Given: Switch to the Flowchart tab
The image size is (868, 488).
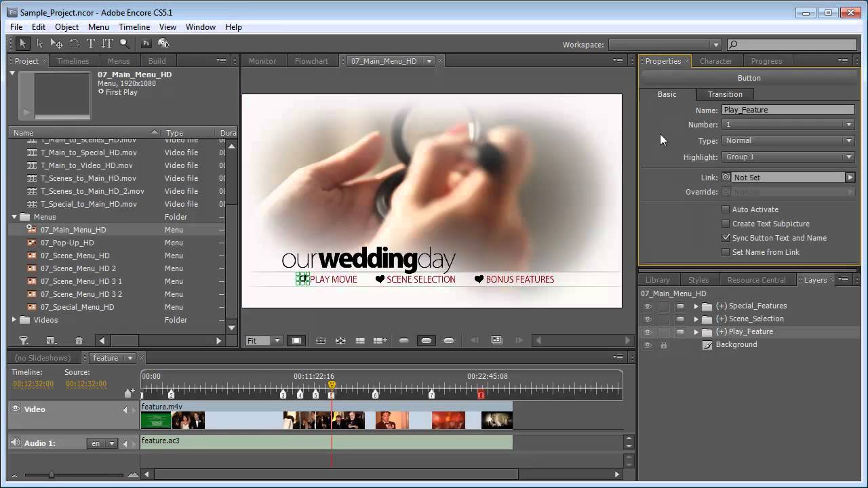Looking at the screenshot, I should [311, 61].
